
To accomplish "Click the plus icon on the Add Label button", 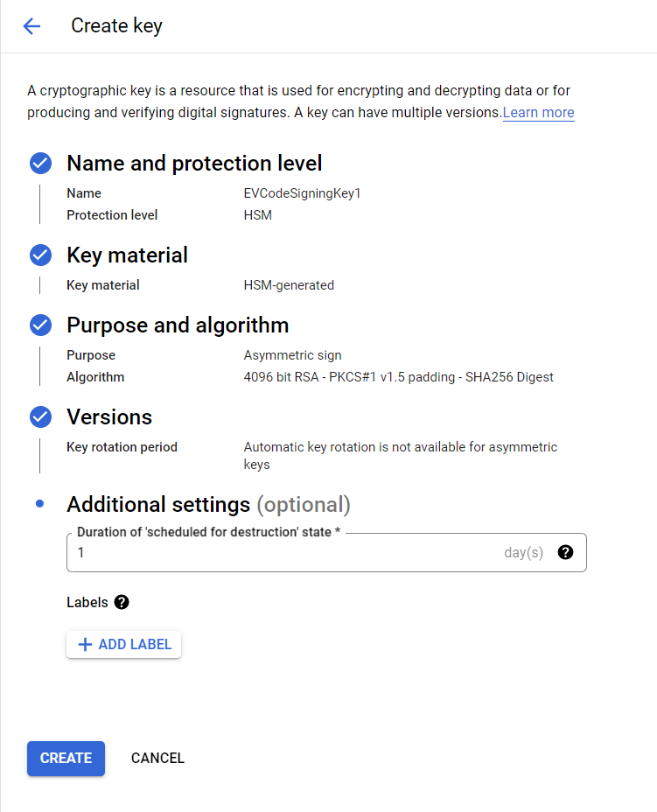I will [x=86, y=644].
